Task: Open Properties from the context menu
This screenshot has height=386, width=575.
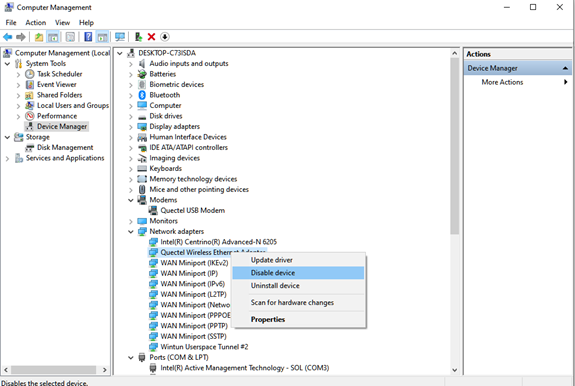Action: (x=299, y=319)
